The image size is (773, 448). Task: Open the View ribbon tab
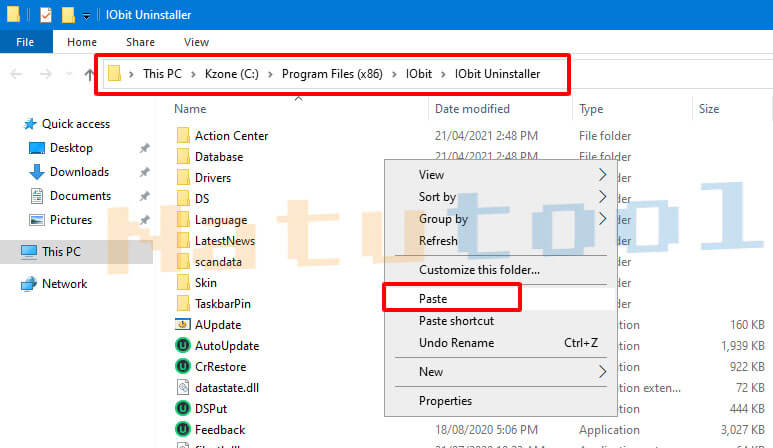point(196,42)
